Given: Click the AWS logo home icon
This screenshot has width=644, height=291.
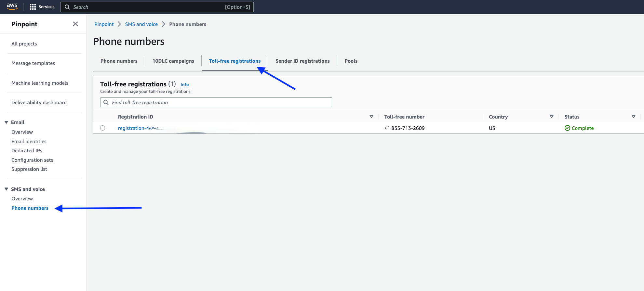Looking at the screenshot, I should tap(12, 6).
